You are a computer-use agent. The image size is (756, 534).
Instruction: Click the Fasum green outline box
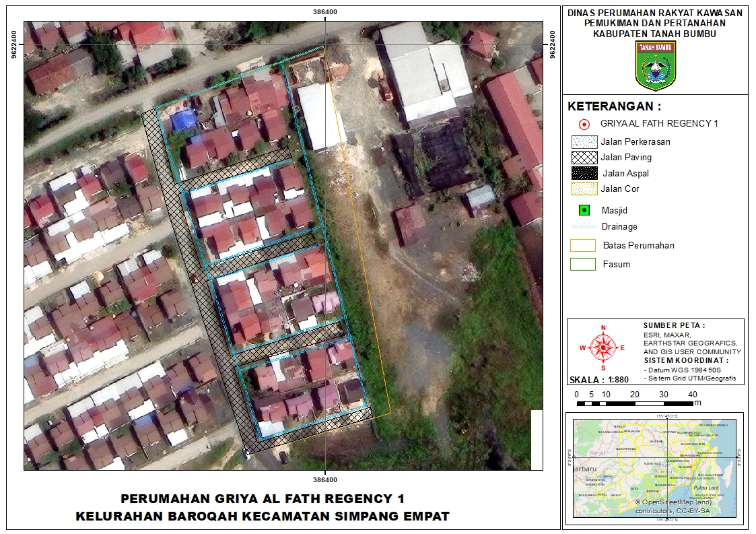point(583,264)
